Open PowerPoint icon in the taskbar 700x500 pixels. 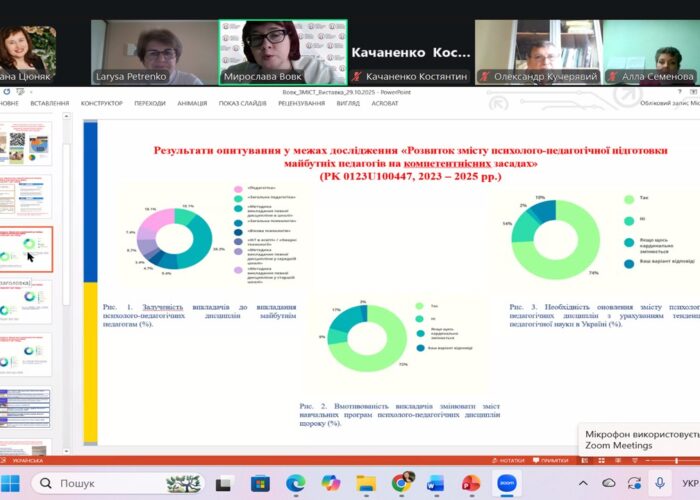click(470, 483)
